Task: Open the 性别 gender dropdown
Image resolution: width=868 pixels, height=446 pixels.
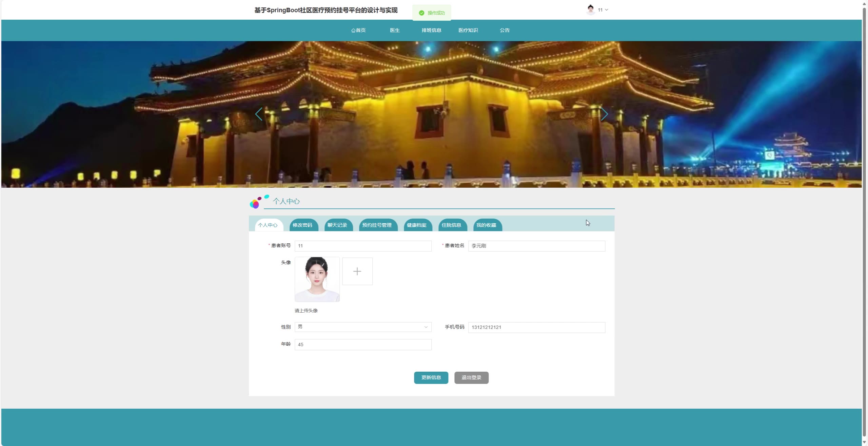Action: 363,327
